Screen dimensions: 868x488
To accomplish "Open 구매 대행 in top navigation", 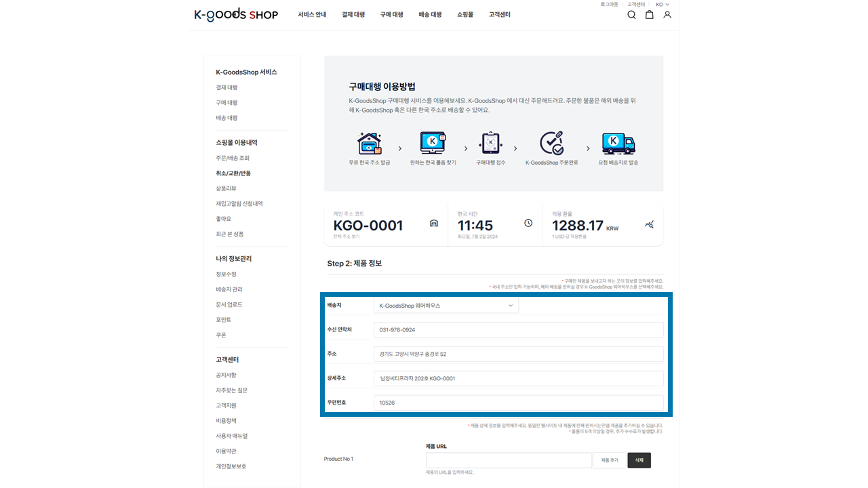I will [x=391, y=15].
